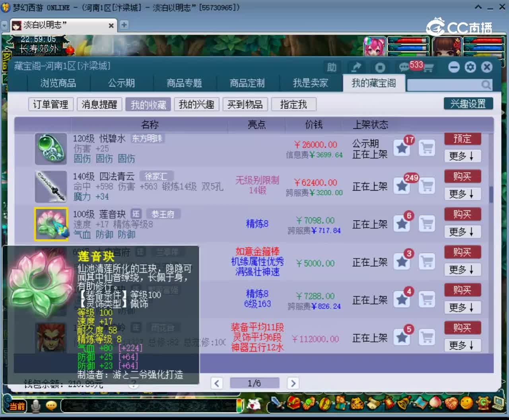Expand 更多 for the 悦碧水 item

[462, 156]
